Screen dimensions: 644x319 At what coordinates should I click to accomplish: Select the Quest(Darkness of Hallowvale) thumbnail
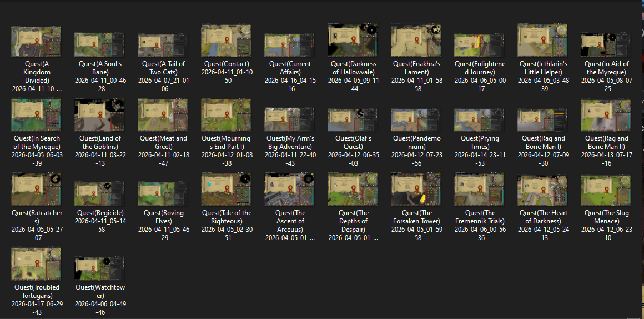353,40
